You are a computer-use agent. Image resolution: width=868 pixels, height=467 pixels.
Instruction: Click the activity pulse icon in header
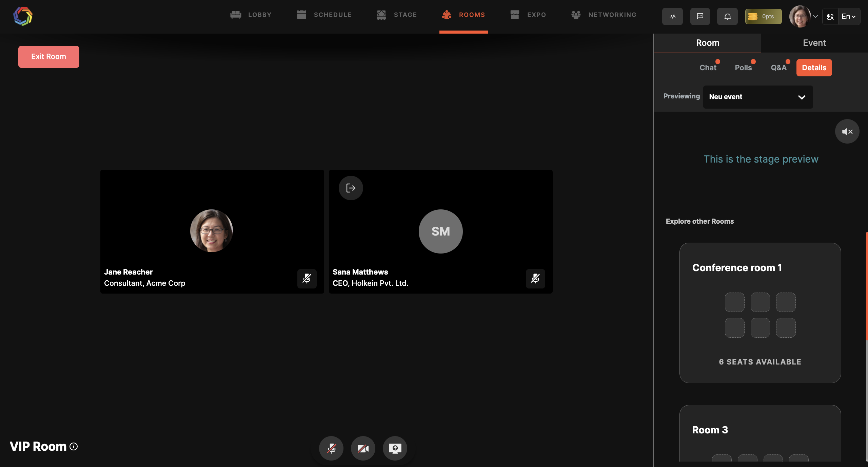(672, 16)
